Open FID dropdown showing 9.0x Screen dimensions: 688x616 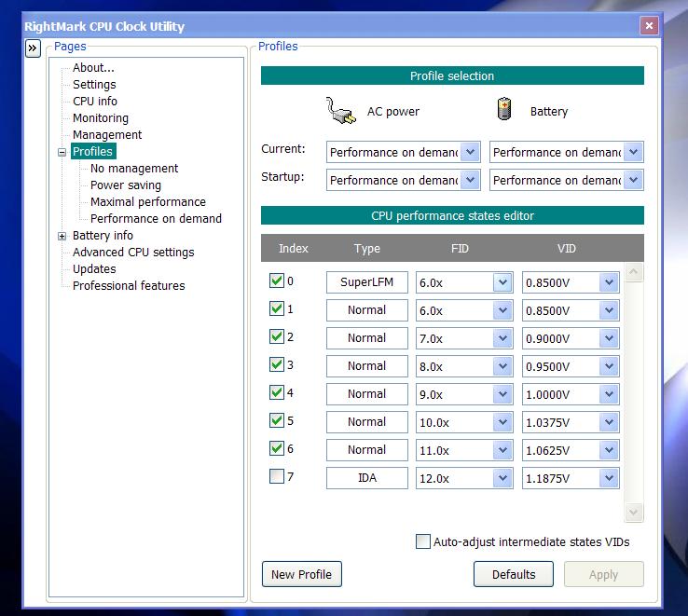(x=502, y=394)
